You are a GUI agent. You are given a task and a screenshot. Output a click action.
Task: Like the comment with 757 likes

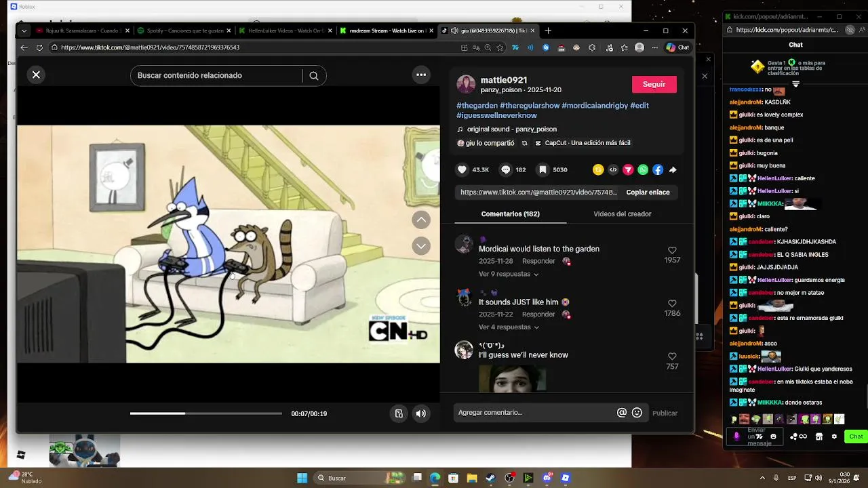(x=672, y=357)
